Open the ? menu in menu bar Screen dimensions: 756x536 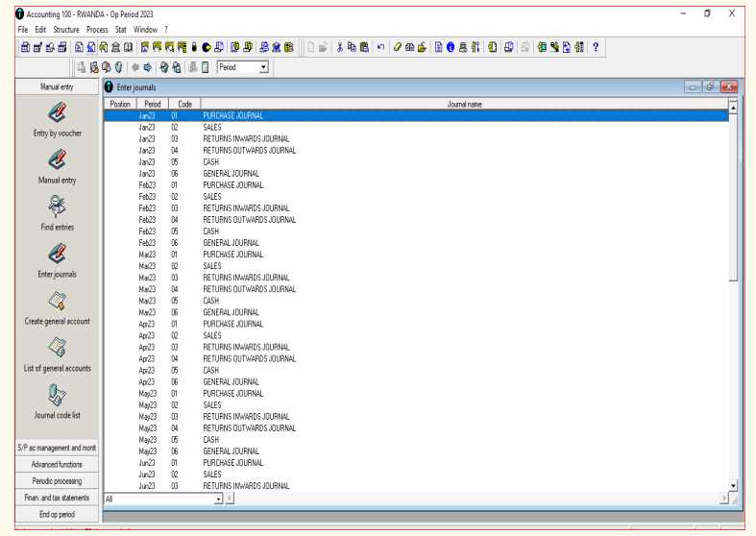[x=166, y=30]
